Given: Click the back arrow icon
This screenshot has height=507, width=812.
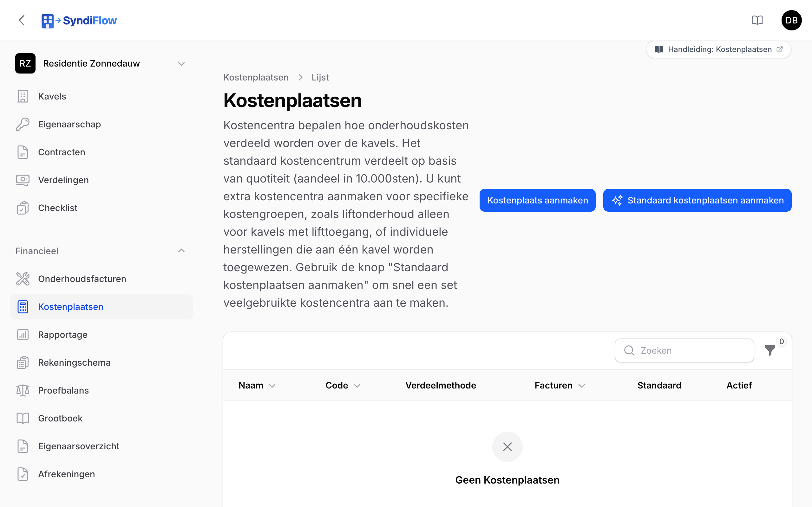Looking at the screenshot, I should pos(22,21).
